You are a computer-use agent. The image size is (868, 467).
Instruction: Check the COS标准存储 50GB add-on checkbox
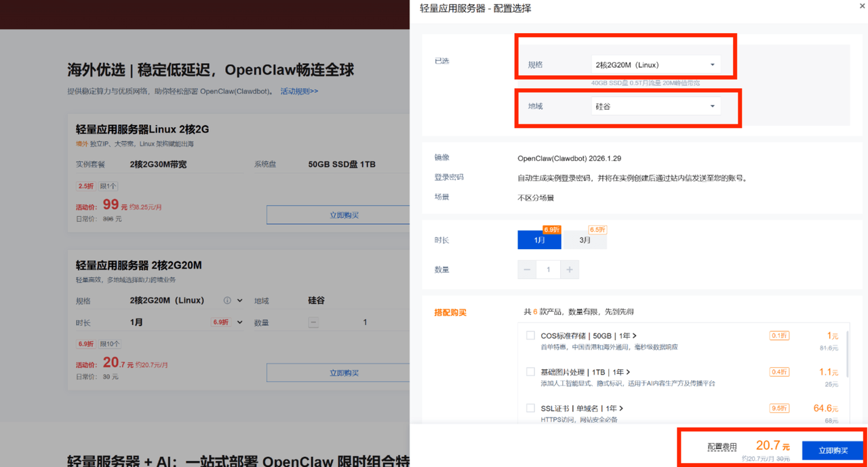coord(530,335)
